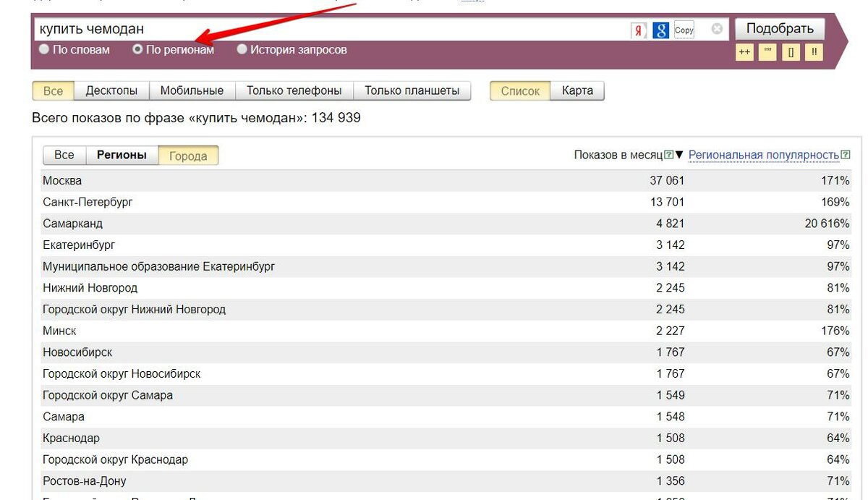Screen dimensions: 868x500
Task: Switch device filter to Мобильные
Action: click(x=192, y=91)
